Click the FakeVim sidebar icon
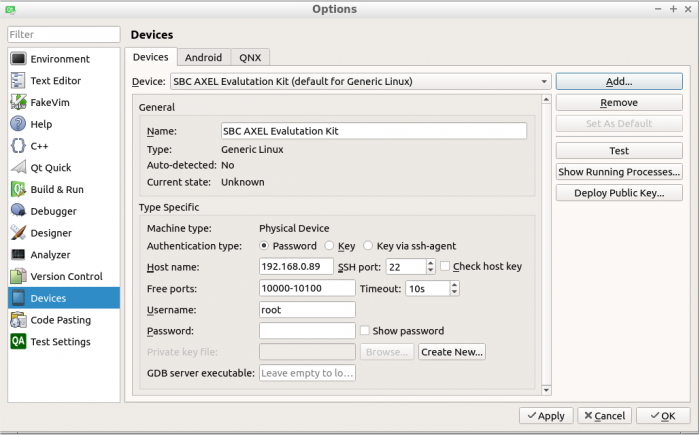Screen dimensions: 700x435 tap(18, 102)
